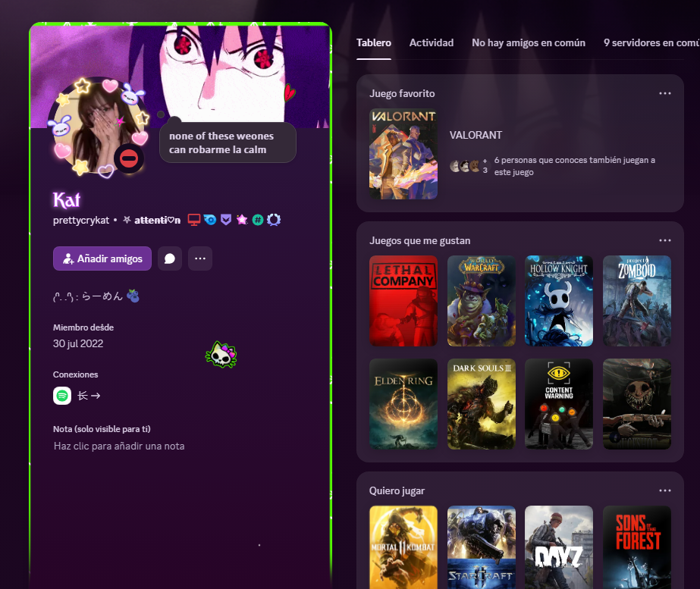Image resolution: width=700 pixels, height=589 pixels.
Task: Click the username prettycrykat
Action: pos(81,220)
